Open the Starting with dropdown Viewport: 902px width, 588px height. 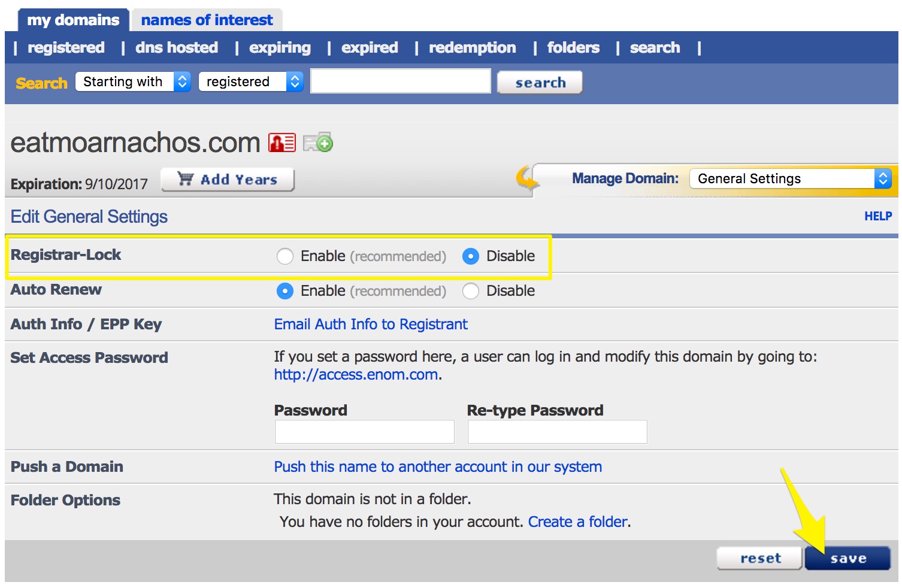point(133,81)
